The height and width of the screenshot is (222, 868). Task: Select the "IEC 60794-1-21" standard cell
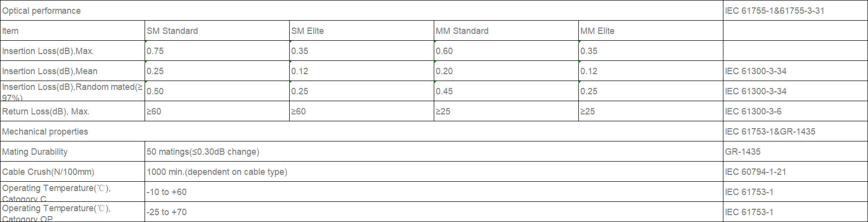click(755, 172)
